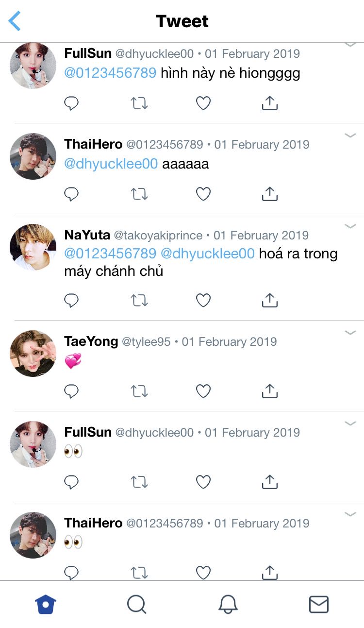Retweet ThaiHero's 'aaaaaa' tweet

(x=139, y=194)
